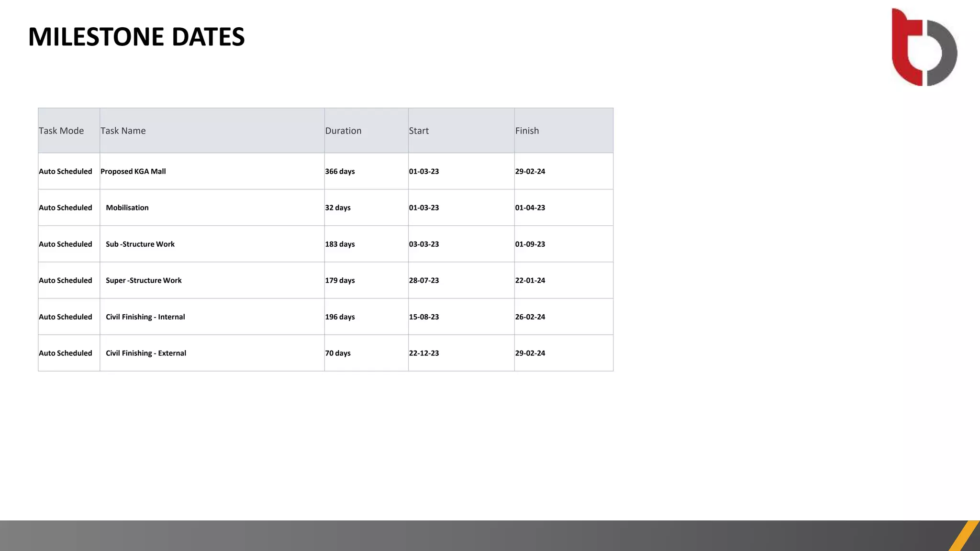Click the Super -Structure Work task cell

pos(212,280)
